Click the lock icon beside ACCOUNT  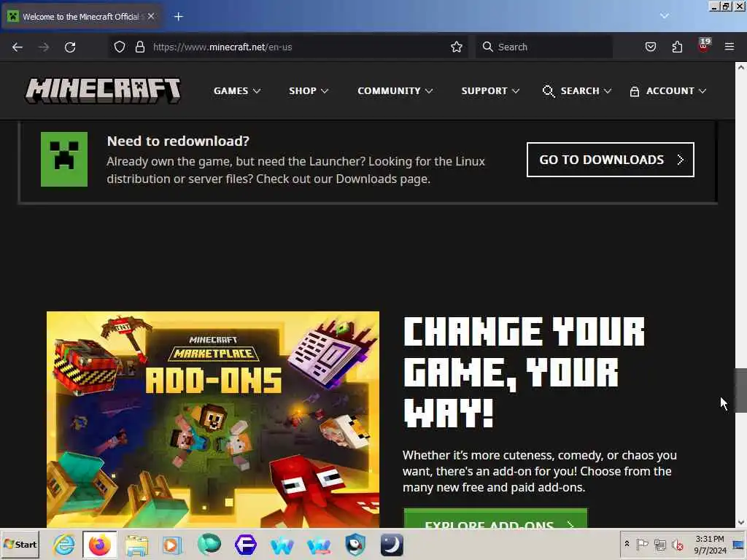click(634, 91)
